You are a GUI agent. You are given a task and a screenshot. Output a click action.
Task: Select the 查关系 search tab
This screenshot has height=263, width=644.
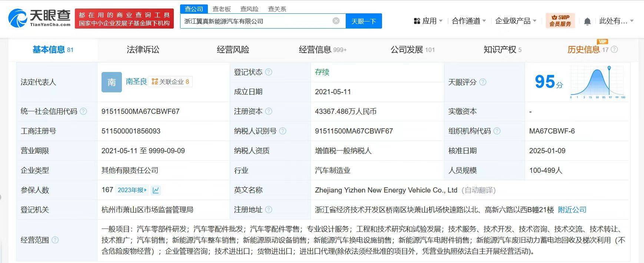click(277, 9)
